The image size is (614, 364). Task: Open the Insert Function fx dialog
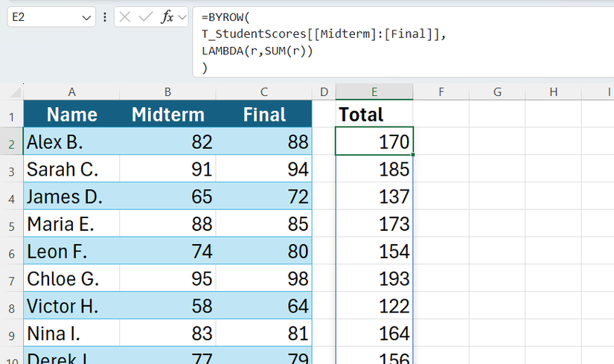[x=167, y=16]
